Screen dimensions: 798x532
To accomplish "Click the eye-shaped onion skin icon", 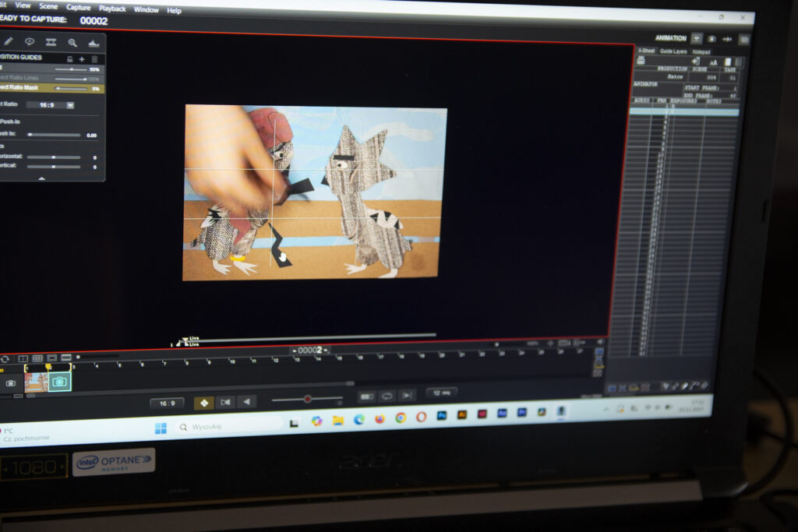I will click(x=30, y=41).
